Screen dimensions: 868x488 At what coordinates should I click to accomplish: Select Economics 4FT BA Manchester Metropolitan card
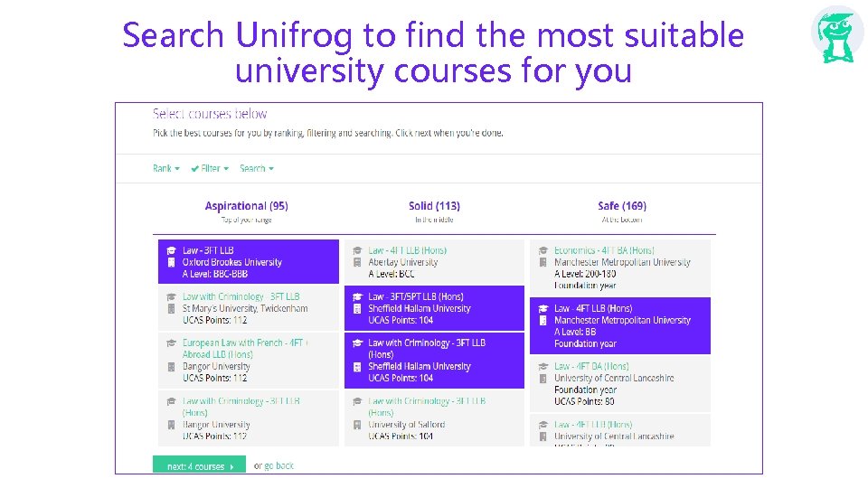(620, 267)
